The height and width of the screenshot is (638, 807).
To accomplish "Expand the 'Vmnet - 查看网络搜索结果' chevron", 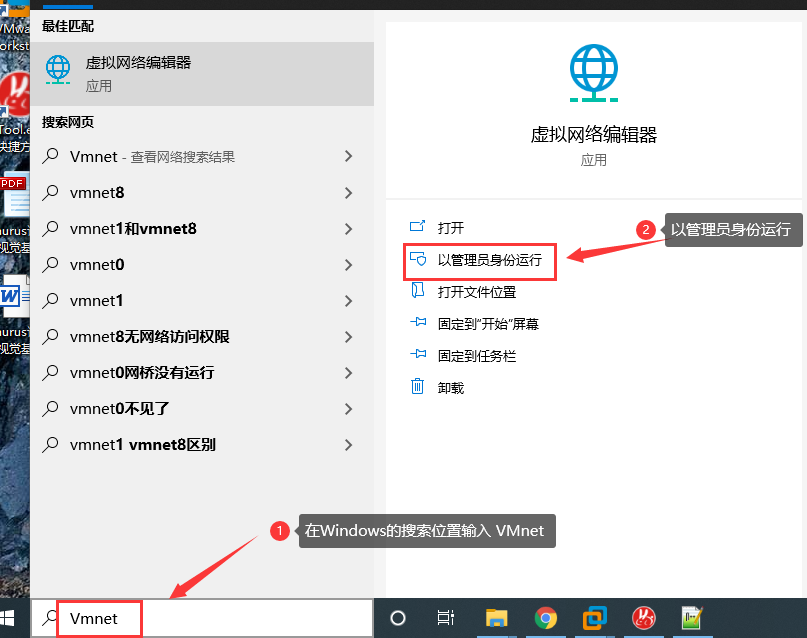I will (348, 156).
